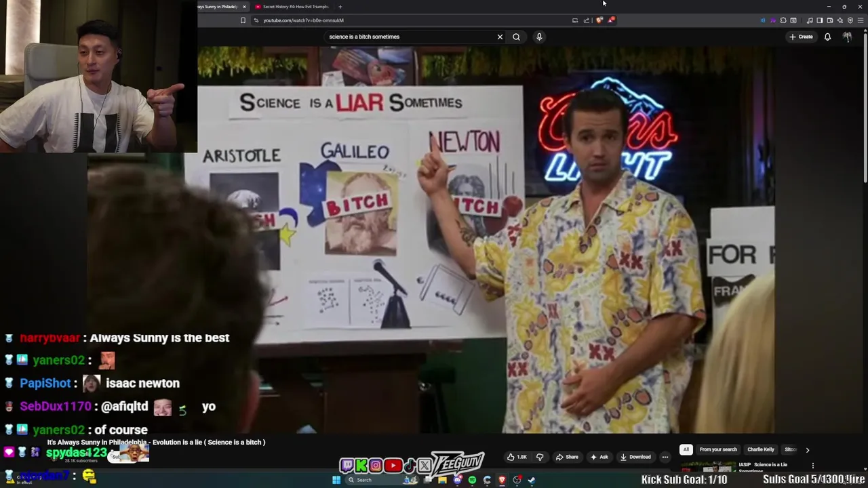Image resolution: width=868 pixels, height=488 pixels.
Task: Click the Ask button under video
Action: click(x=599, y=457)
